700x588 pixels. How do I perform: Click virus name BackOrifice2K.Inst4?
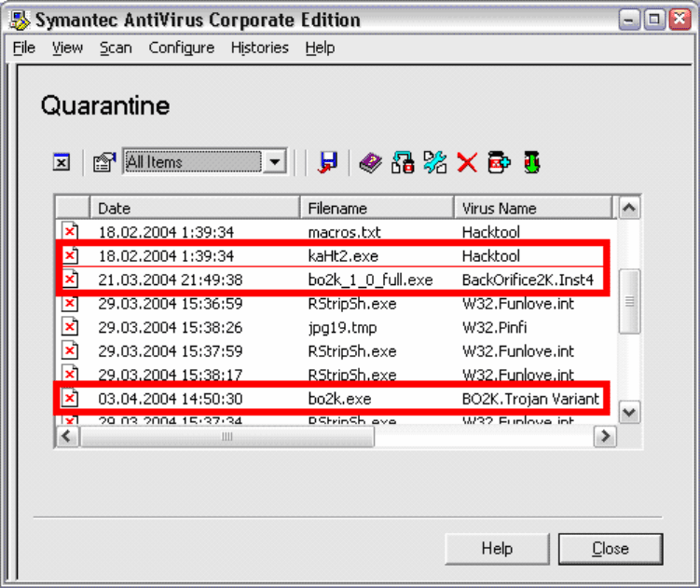click(x=528, y=280)
